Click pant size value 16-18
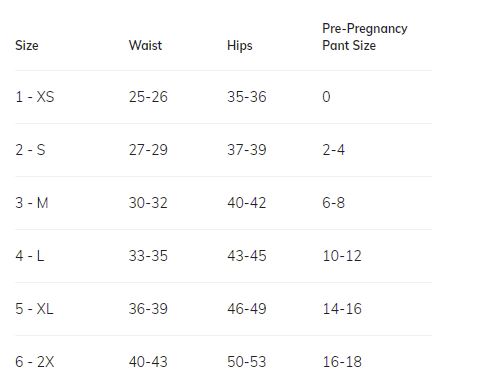Viewport: 483px width, 392px height. point(342,362)
